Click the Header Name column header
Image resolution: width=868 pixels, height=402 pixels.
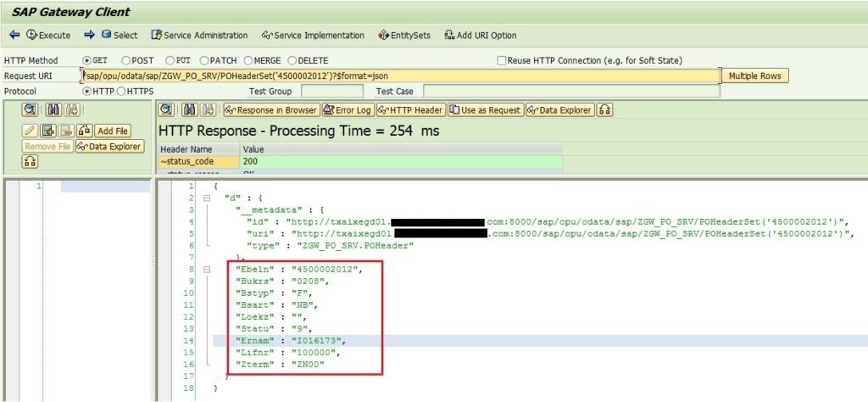198,149
